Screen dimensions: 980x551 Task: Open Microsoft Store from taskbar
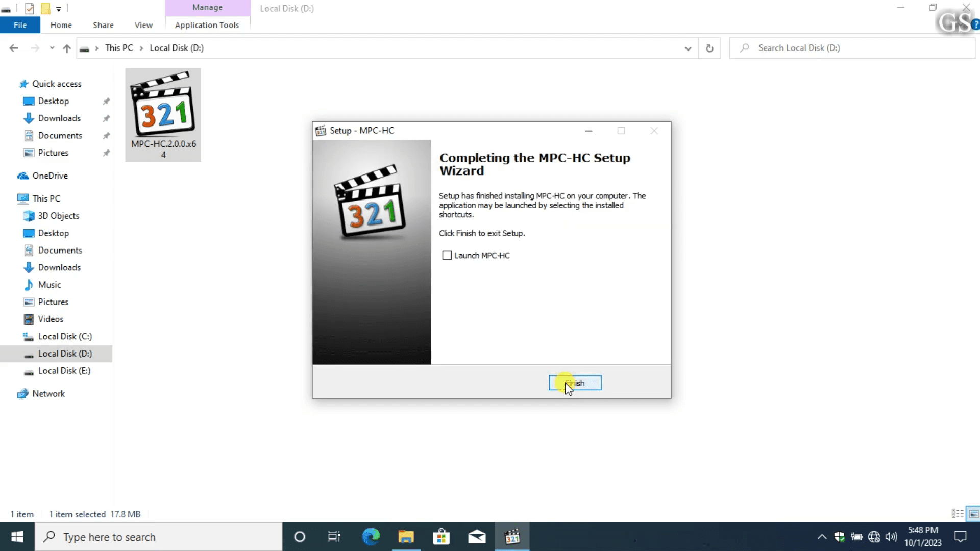tap(442, 537)
